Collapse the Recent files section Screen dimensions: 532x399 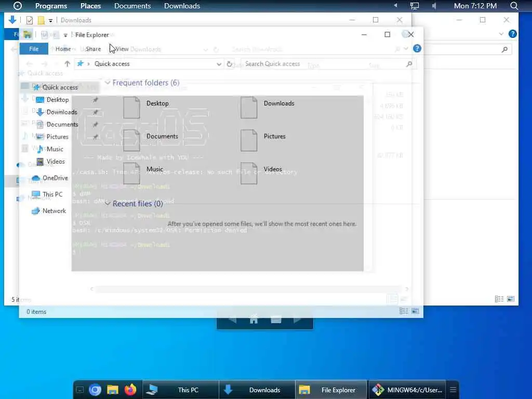tap(108, 203)
